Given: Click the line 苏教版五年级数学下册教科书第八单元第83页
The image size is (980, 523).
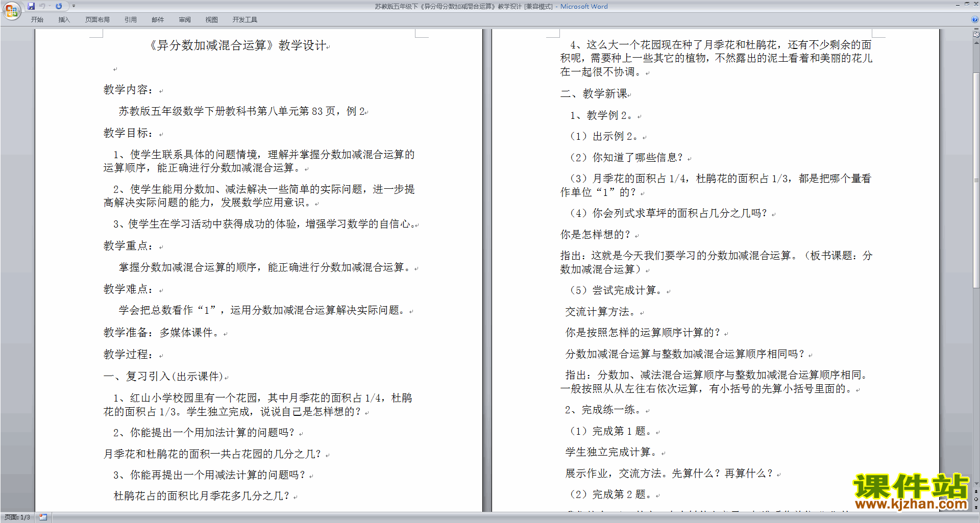Looking at the screenshot, I should point(227,111).
